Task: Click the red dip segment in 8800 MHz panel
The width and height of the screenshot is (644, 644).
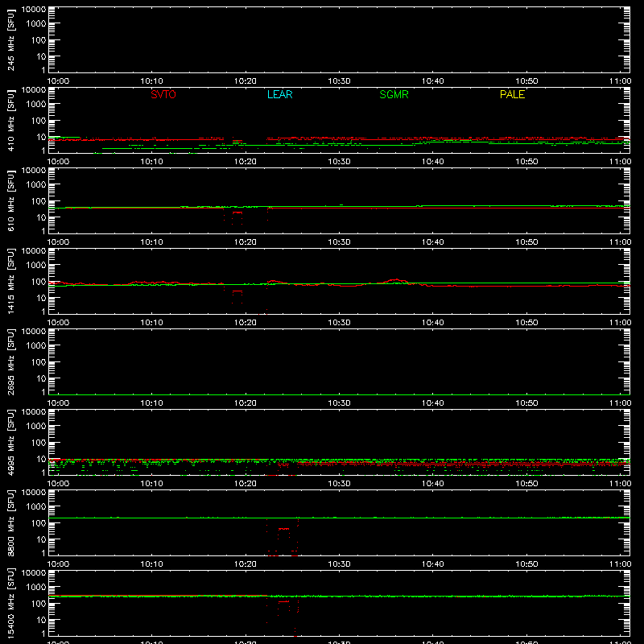Action: [283, 529]
